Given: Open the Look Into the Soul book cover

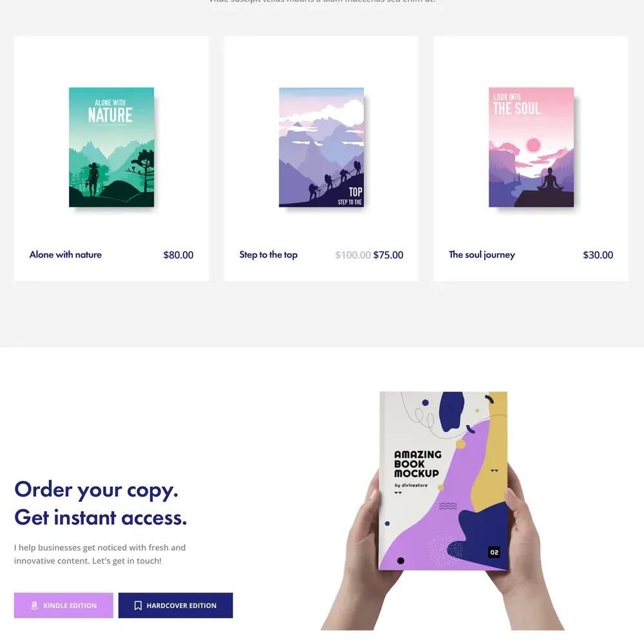Looking at the screenshot, I should tap(531, 147).
